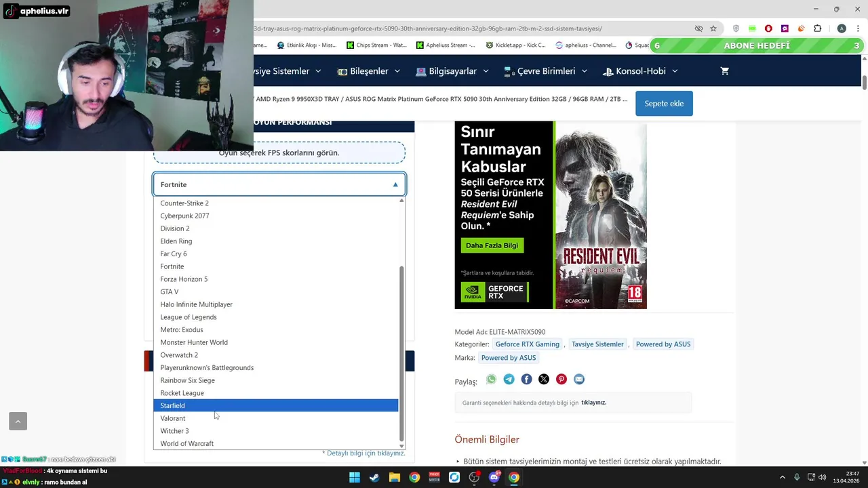Open Detaylı bilgi için tıklayınız link
The width and height of the screenshot is (868, 488).
pyautogui.click(x=366, y=453)
